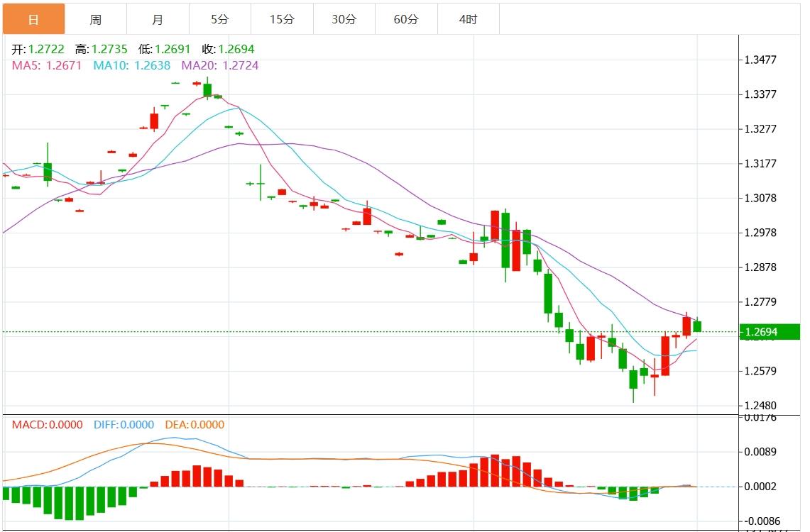Open the 月 monthly chart tab
810x532 pixels.
[x=158, y=19]
